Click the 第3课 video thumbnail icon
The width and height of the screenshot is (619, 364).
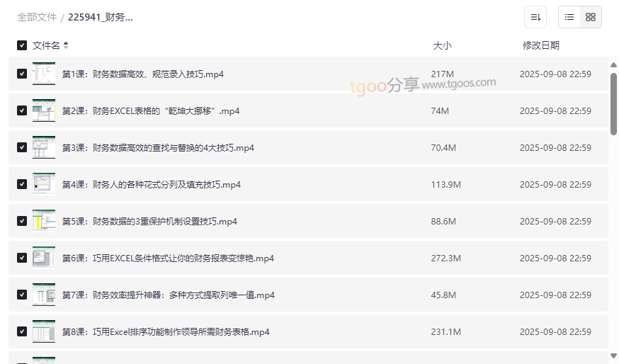44,147
